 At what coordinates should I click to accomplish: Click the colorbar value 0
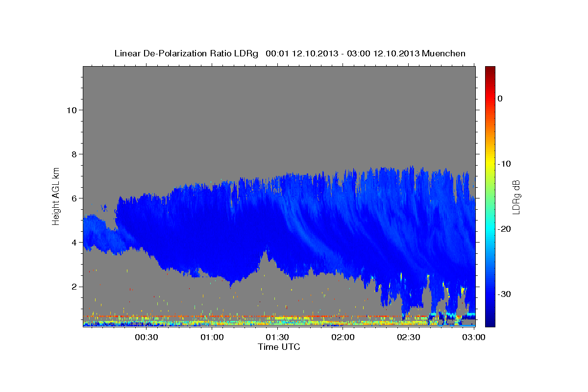[500, 98]
